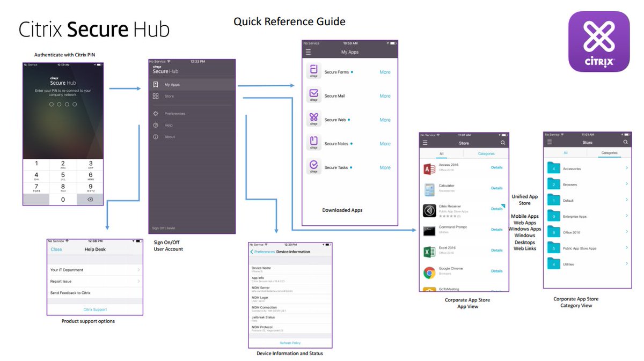This screenshot has width=644, height=361.
Task: Select My Apps in the side menu
Action: coord(192,85)
